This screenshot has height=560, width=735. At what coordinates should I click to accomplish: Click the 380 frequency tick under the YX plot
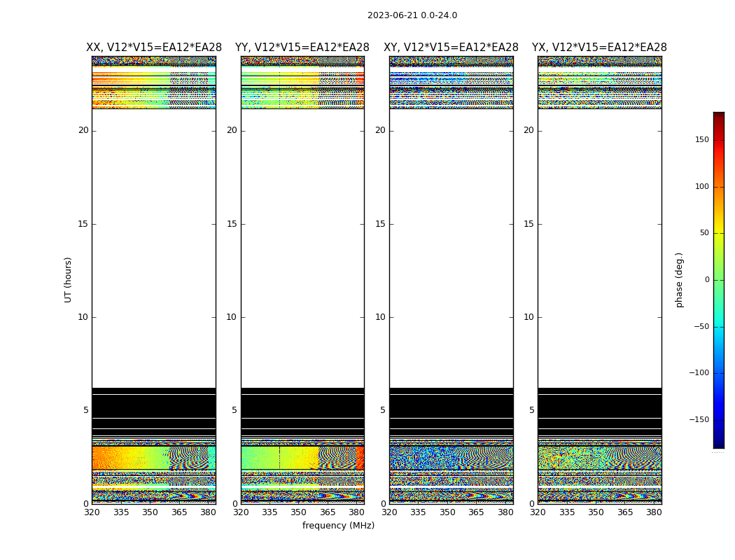[654, 512]
